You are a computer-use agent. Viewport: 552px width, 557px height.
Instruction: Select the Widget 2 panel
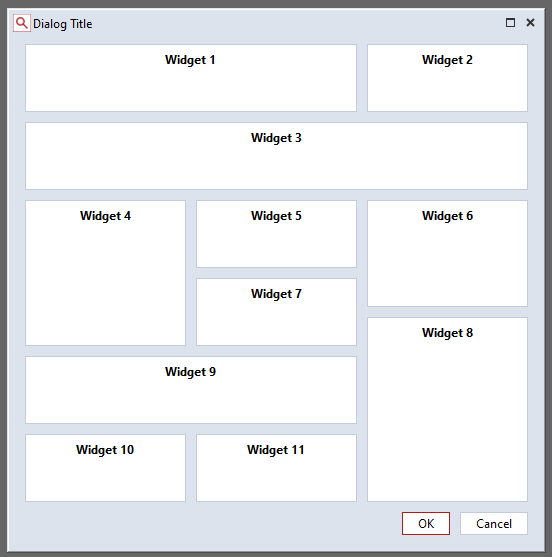(447, 78)
